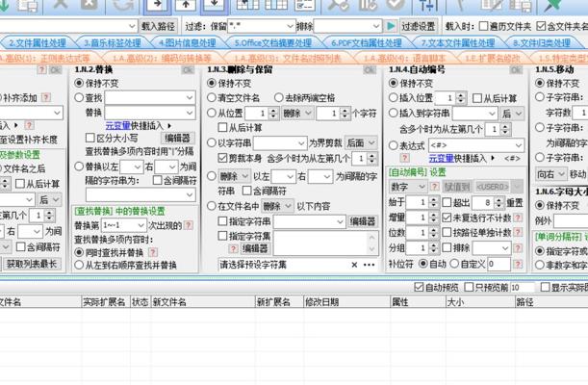Image resolution: width=588 pixels, height=385 pixels.
Task: Switch to 4.图片信息处理 tab
Action: pyautogui.click(x=188, y=42)
